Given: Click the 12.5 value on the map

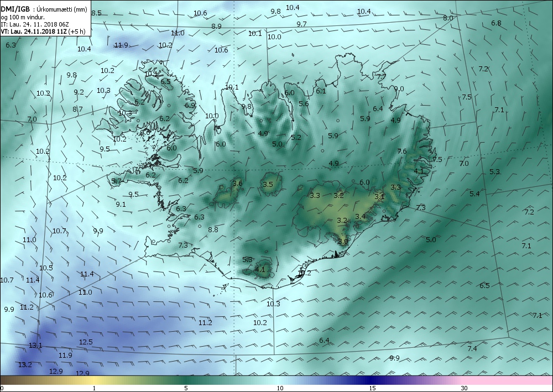Looking at the screenshot, I should point(86,342).
